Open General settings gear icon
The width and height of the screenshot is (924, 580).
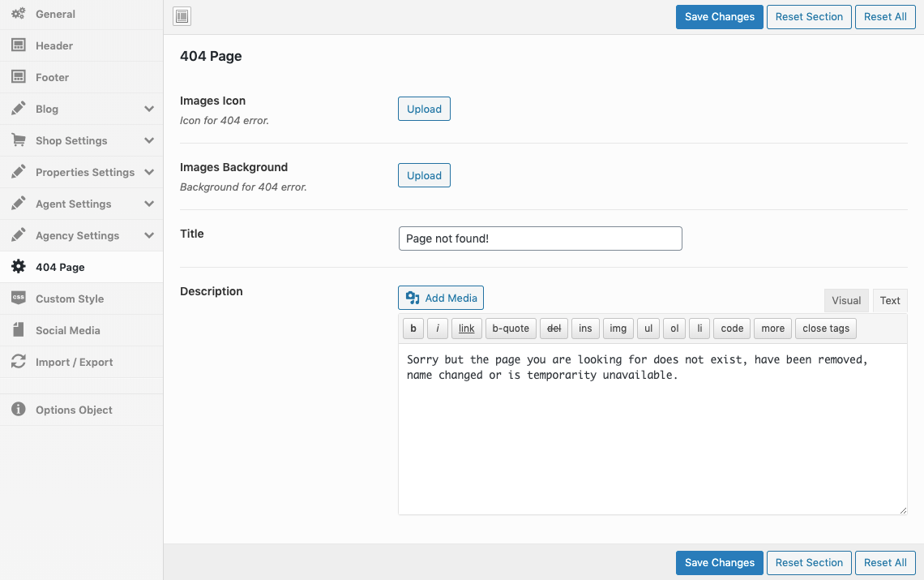point(18,14)
